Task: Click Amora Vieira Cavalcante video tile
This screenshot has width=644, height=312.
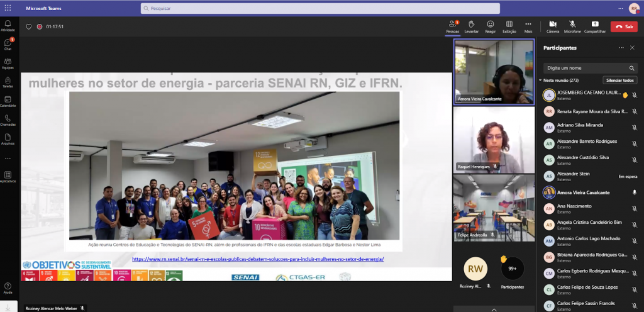Action: tap(494, 72)
